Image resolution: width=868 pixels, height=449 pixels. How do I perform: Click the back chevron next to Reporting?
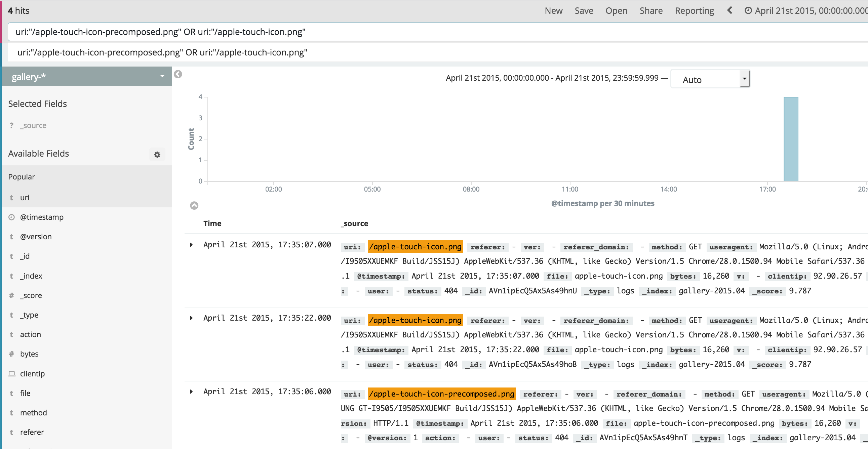click(x=730, y=10)
